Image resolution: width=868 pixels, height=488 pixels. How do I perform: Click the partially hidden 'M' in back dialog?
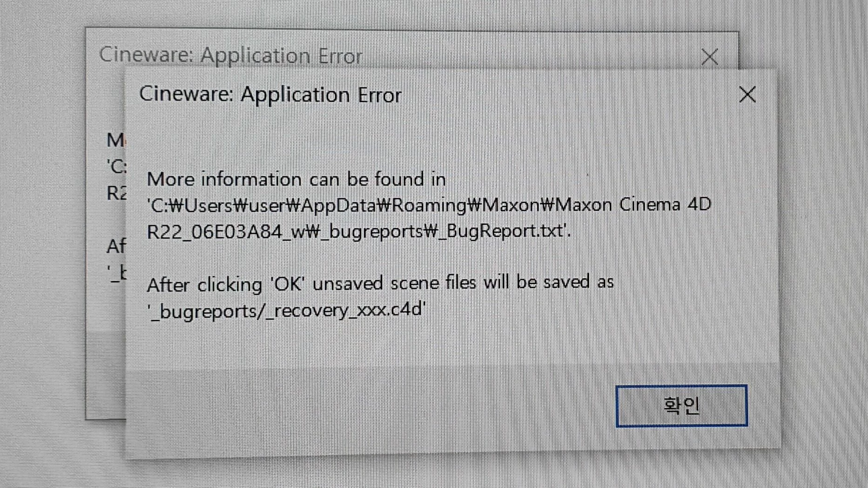[115, 140]
